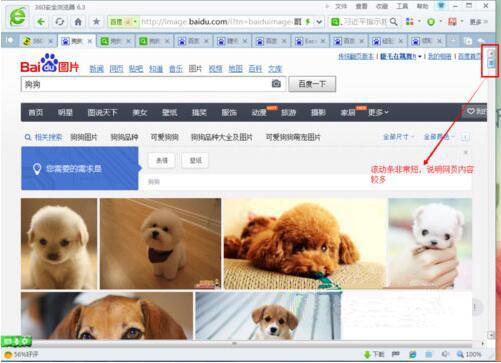Click the skin shirt icon in title bar
The width and height of the screenshot is (501, 363).
pos(441,6)
